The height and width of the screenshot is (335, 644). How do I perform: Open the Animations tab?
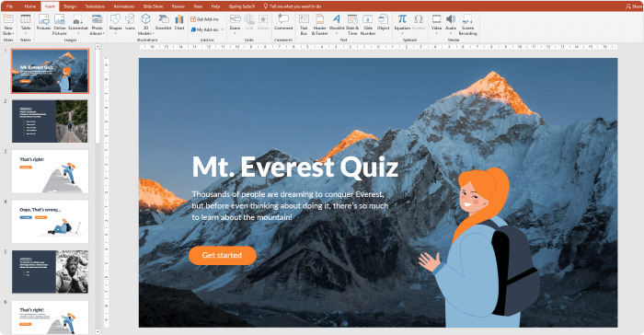[124, 6]
